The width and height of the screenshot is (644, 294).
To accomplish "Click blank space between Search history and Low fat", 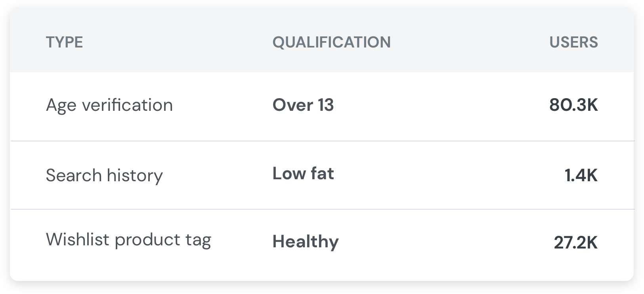I will (218, 175).
